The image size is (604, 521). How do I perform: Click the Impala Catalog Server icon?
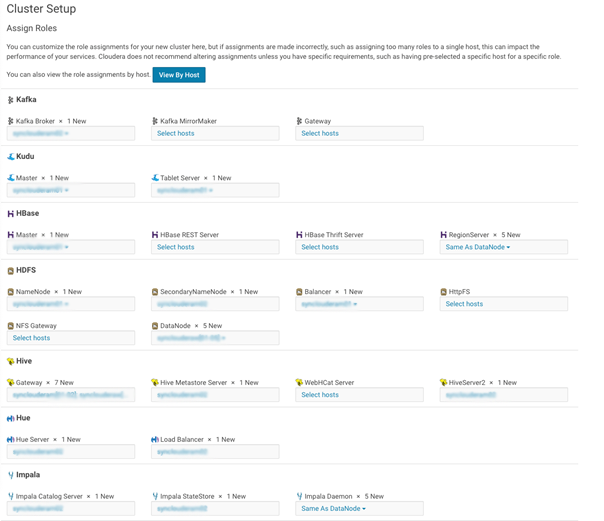pyautogui.click(x=11, y=496)
